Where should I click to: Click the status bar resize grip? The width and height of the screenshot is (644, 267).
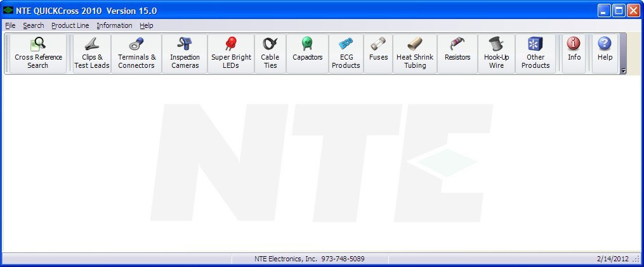coord(637,259)
